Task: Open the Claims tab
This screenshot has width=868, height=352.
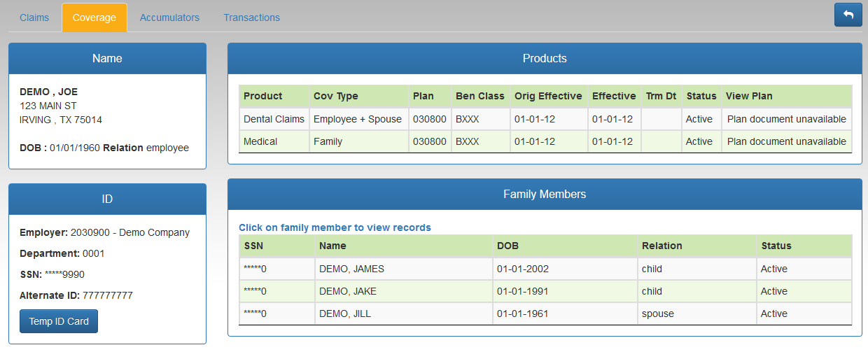Action: click(34, 17)
